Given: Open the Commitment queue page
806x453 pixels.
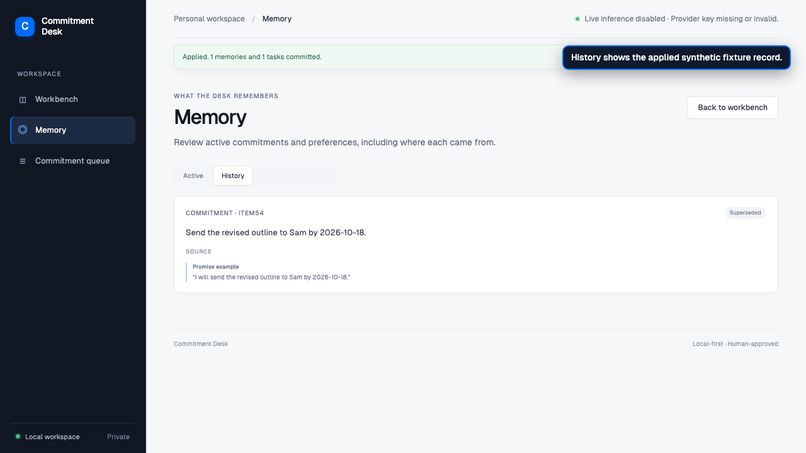Looking at the screenshot, I should (72, 161).
